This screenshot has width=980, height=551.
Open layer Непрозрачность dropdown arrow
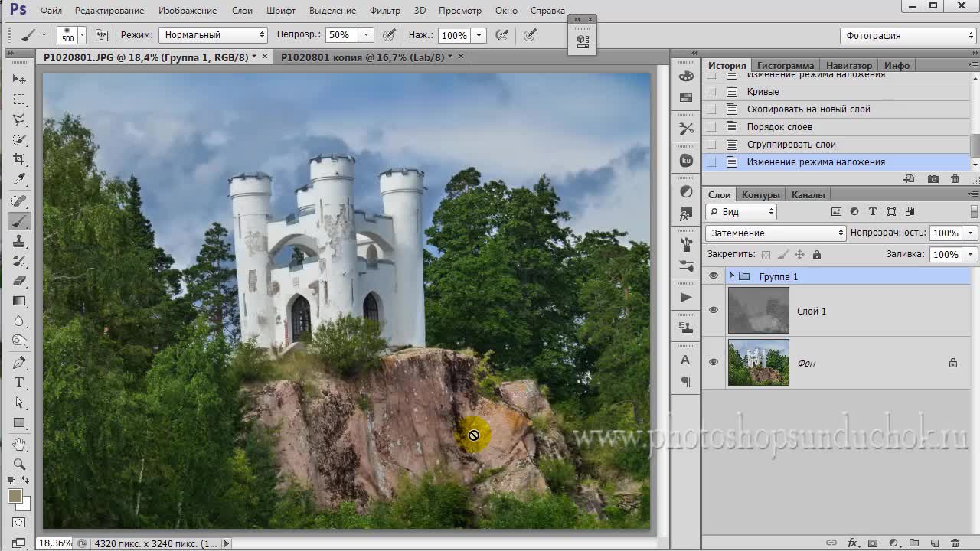(x=971, y=233)
